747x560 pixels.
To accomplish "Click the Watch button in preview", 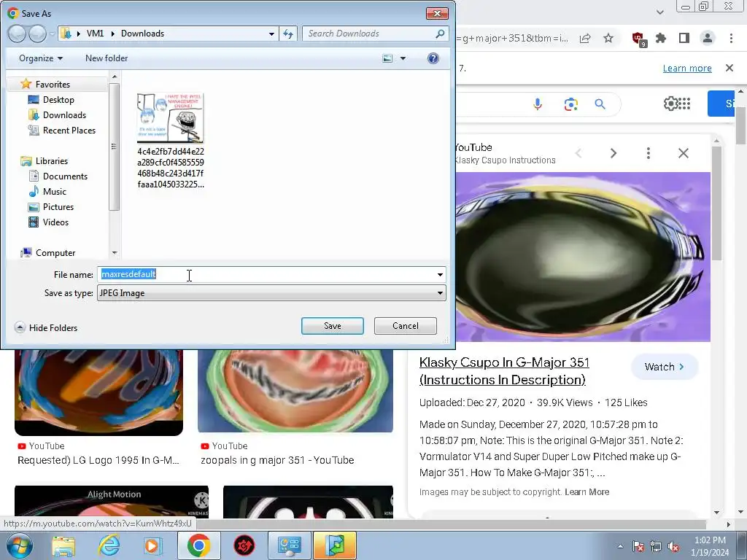I will pos(665,367).
